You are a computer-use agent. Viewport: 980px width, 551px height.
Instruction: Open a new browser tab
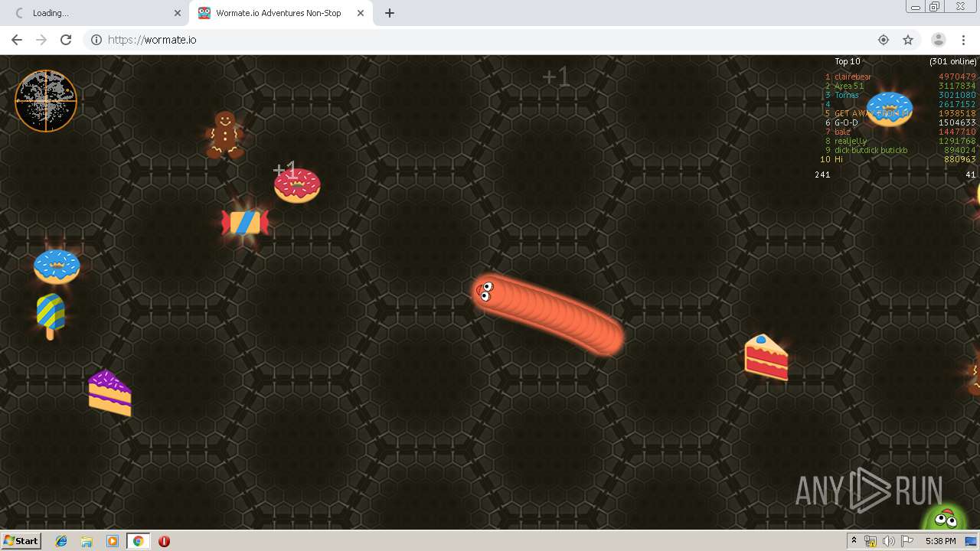[390, 13]
